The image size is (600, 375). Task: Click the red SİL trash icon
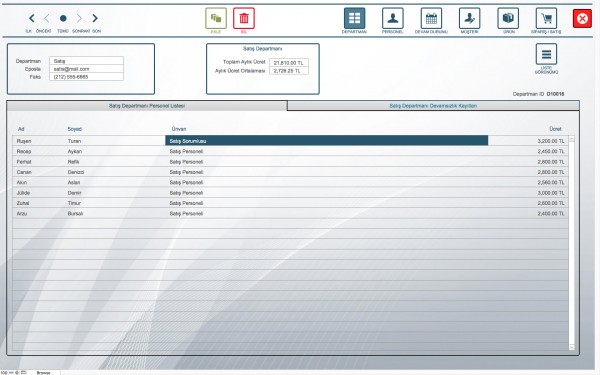(244, 18)
